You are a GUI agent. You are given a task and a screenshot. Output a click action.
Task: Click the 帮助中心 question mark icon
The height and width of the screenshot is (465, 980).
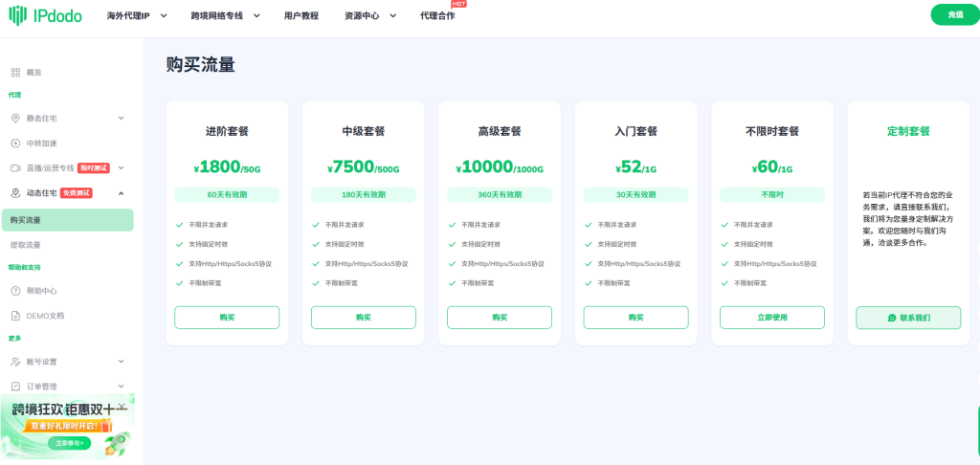click(15, 291)
